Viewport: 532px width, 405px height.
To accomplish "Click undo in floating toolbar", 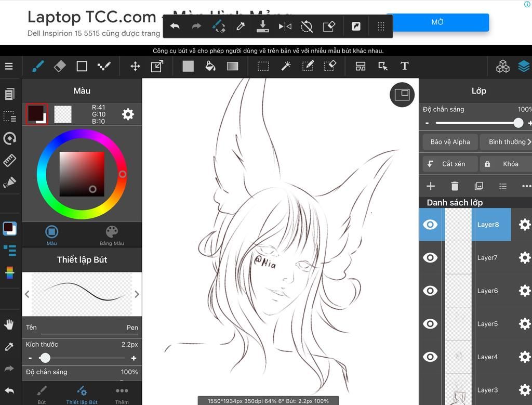I will (x=175, y=26).
